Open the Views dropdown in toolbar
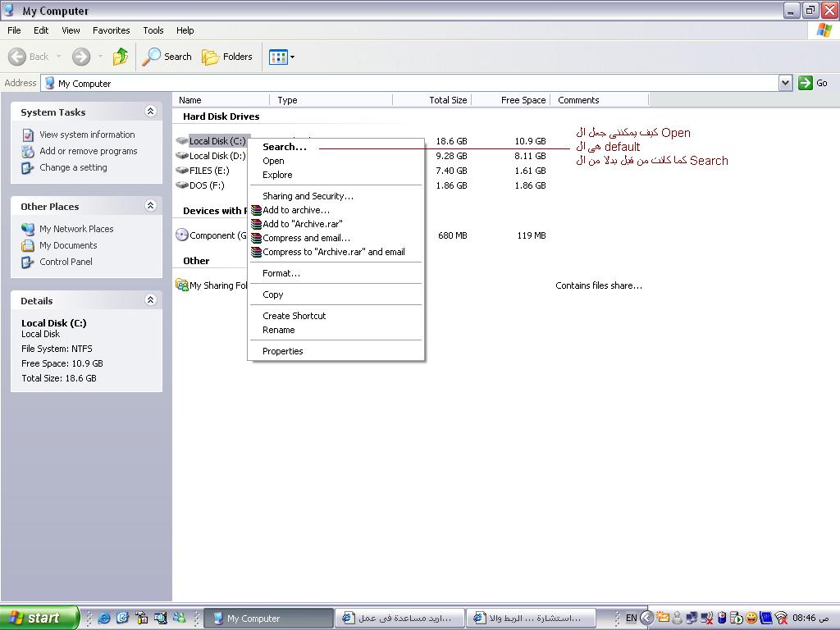Image resolution: width=840 pixels, height=630 pixels. (x=282, y=57)
